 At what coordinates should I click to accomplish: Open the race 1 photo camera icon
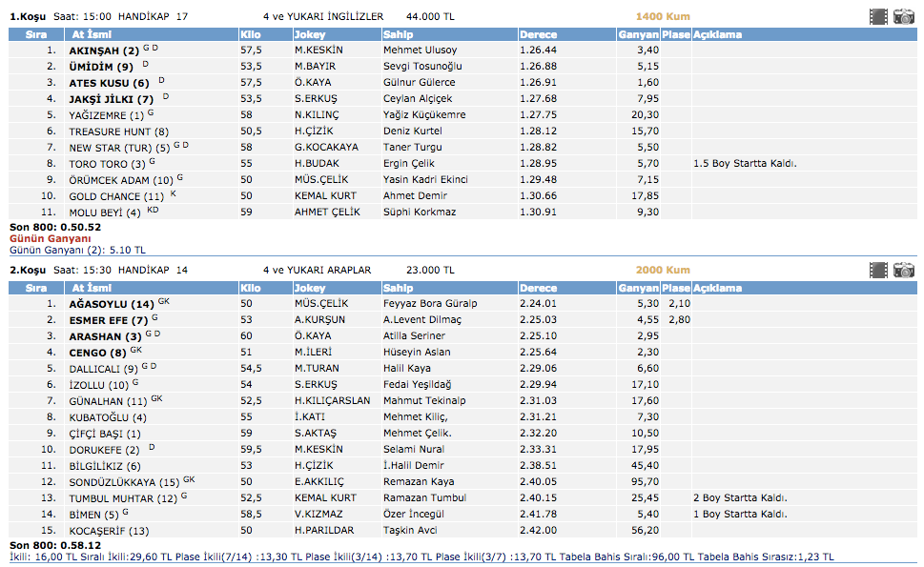[903, 16]
